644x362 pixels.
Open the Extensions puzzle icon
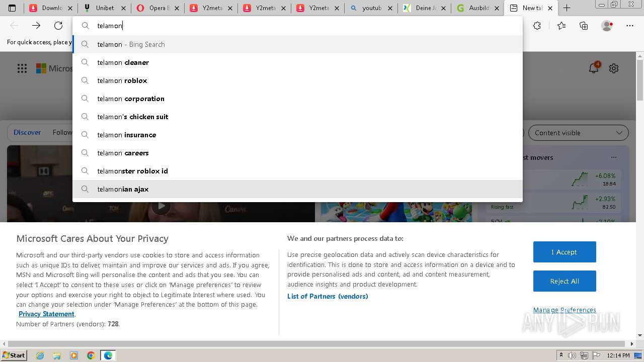point(537,26)
